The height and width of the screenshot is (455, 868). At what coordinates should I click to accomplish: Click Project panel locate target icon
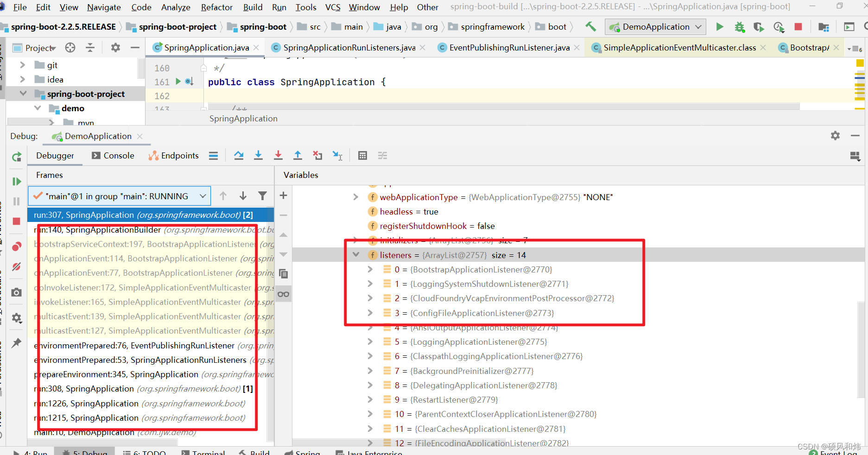tap(70, 48)
